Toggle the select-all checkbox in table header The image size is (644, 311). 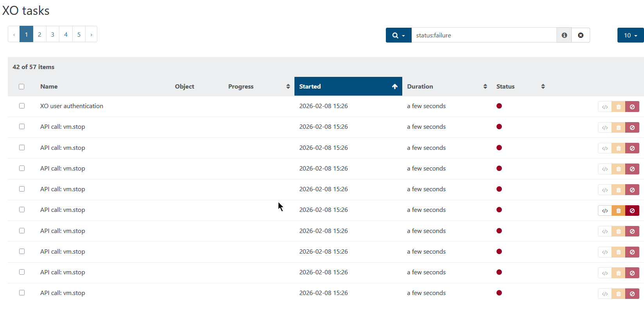click(x=21, y=87)
